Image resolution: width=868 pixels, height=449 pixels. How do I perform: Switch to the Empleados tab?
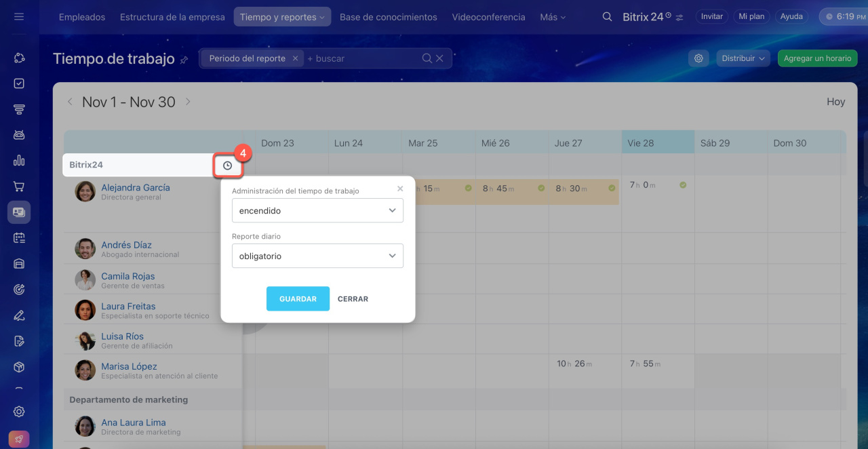pyautogui.click(x=82, y=17)
